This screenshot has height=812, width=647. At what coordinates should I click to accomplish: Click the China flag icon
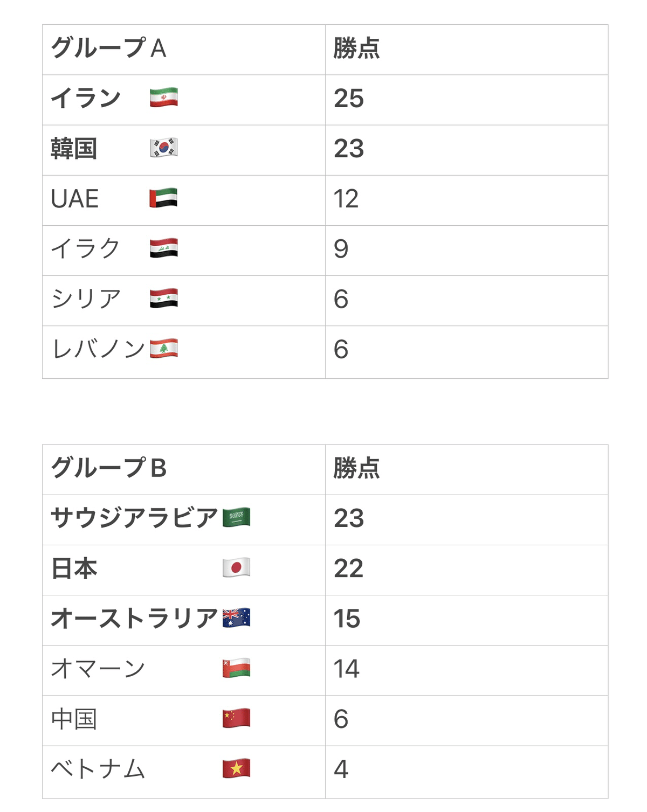[237, 718]
